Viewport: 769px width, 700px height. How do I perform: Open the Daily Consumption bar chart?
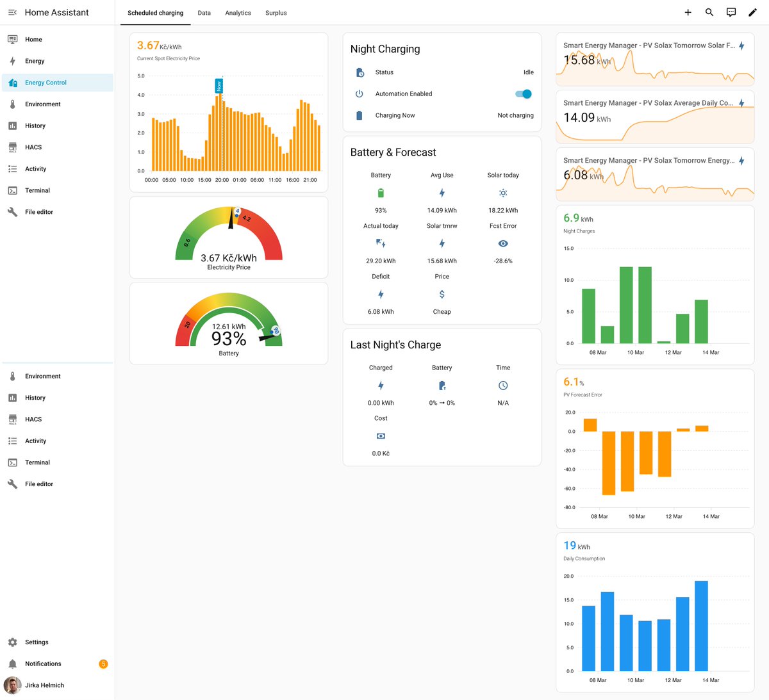pyautogui.click(x=655, y=613)
